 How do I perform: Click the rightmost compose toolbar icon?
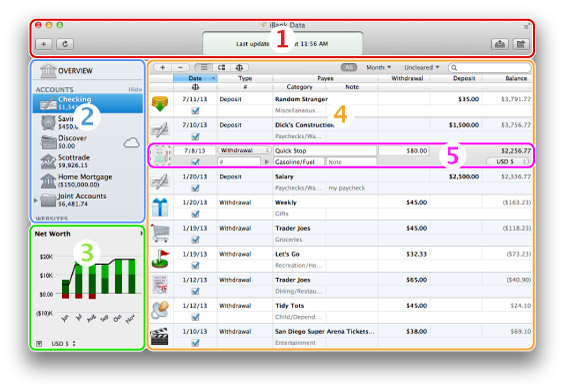[521, 44]
